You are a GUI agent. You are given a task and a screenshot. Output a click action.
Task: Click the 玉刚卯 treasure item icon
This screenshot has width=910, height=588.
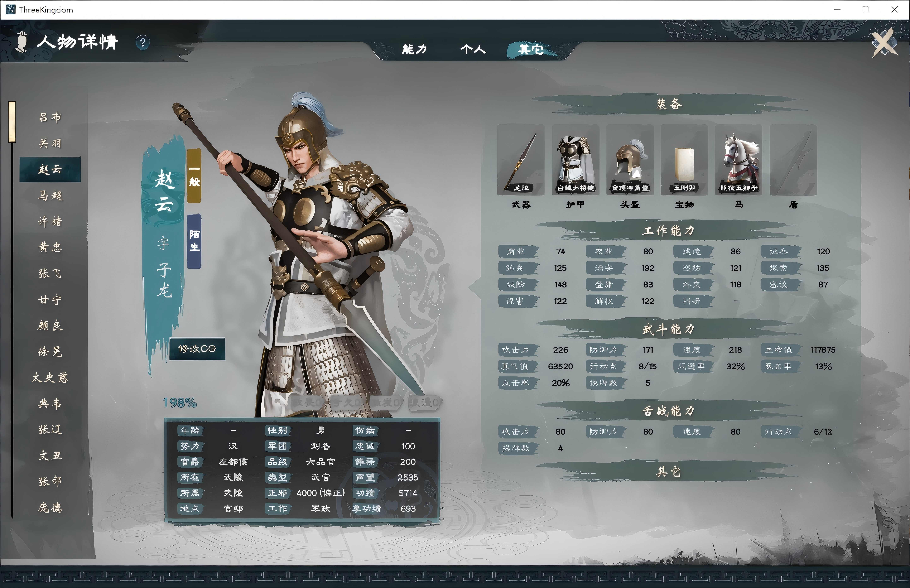pos(684,160)
